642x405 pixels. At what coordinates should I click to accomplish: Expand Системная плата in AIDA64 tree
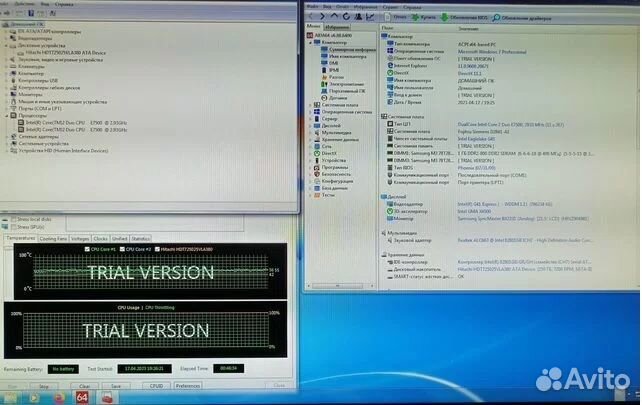310,105
